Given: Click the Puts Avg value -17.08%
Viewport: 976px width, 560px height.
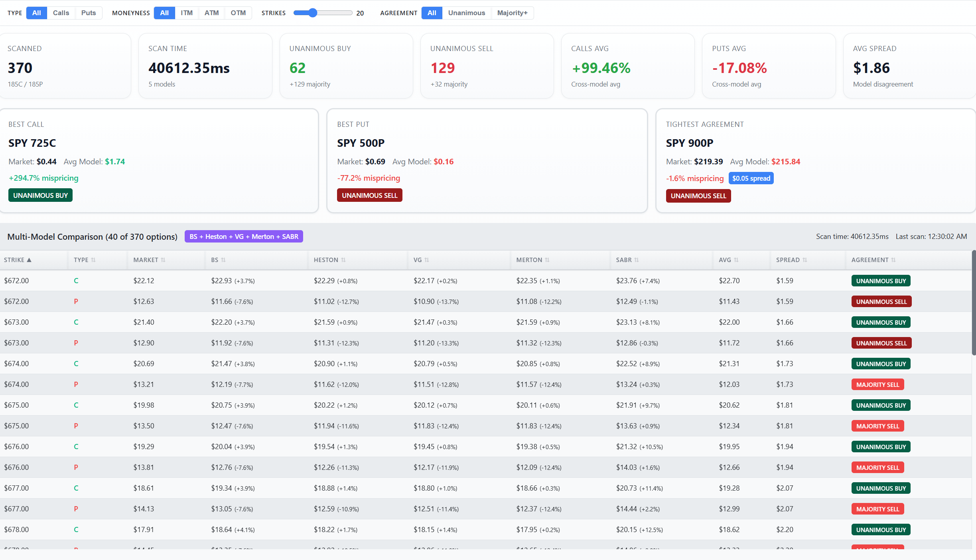Looking at the screenshot, I should tap(739, 68).
